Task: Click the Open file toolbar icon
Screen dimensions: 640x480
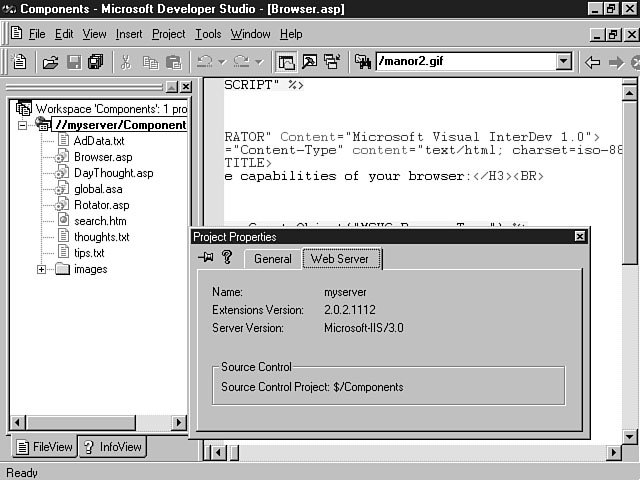Action: [x=50, y=62]
